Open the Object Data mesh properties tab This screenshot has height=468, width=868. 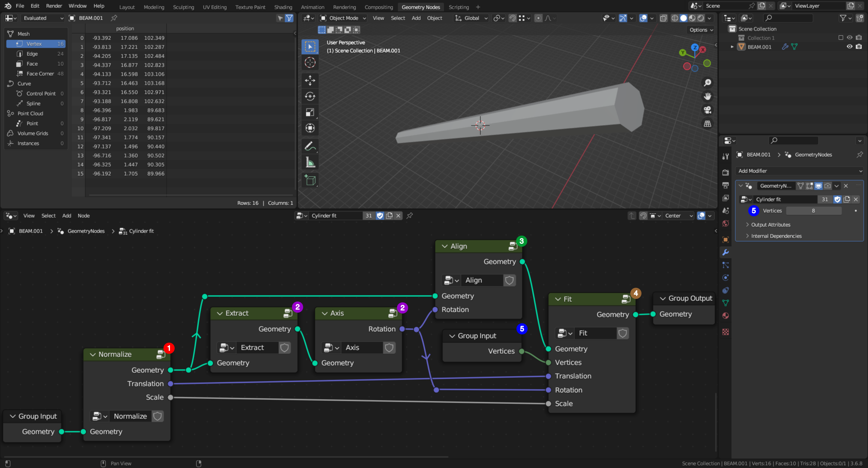click(726, 303)
